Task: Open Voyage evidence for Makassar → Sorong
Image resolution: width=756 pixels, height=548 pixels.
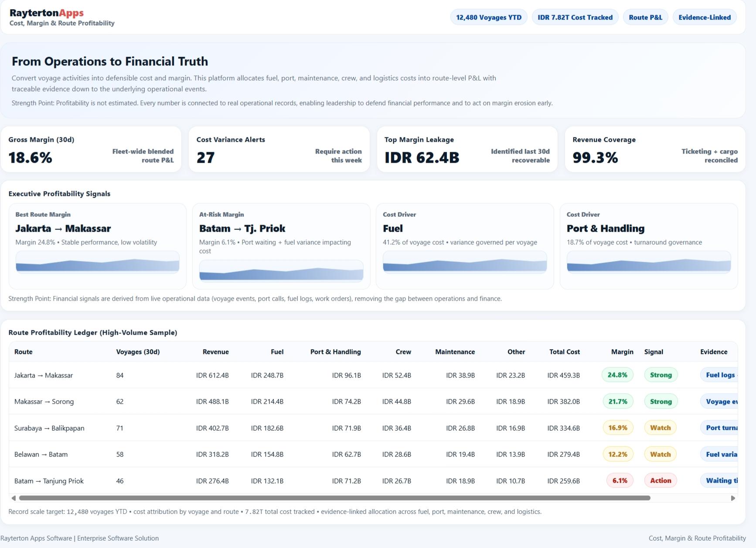Action: (719, 401)
